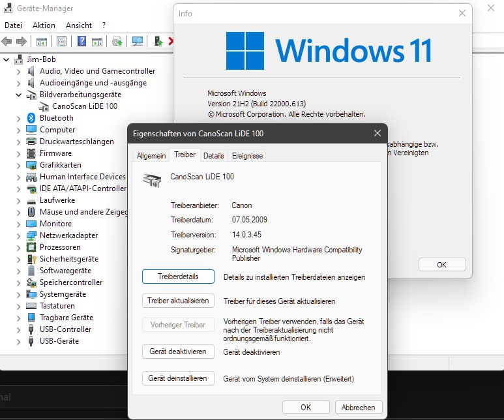Open the Ansicht menu
The height and width of the screenshot is (420, 504).
click(79, 25)
